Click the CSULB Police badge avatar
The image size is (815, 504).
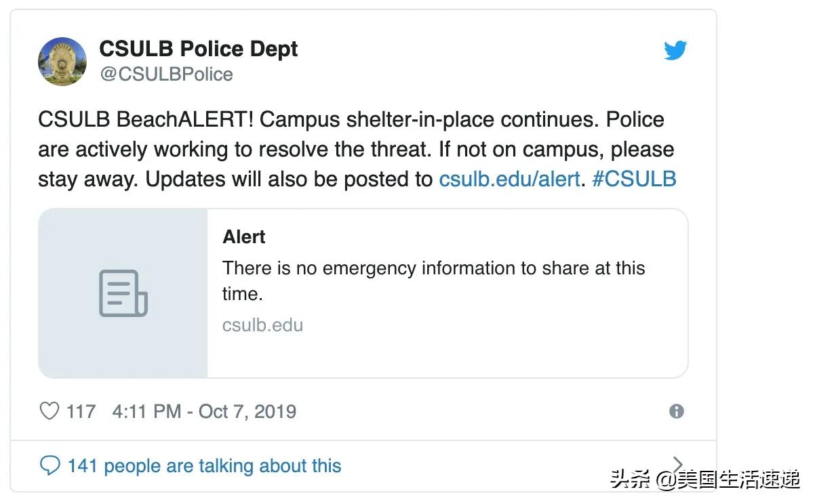click(62, 61)
